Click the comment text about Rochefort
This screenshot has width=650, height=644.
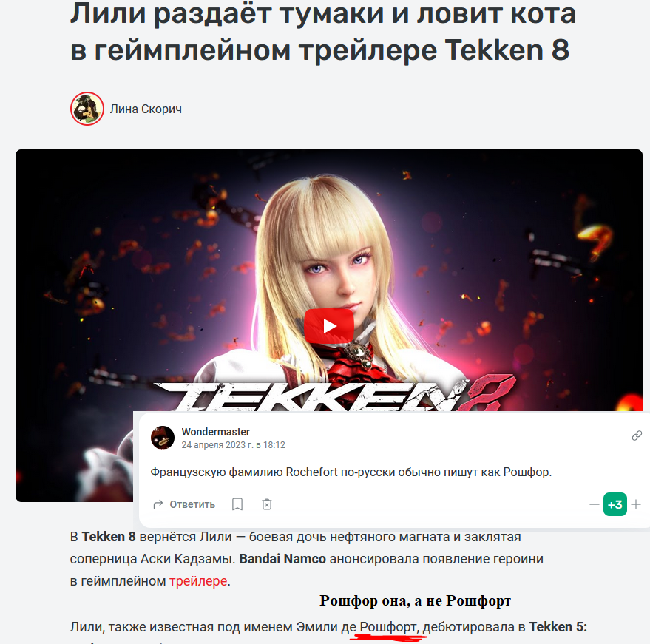point(351,472)
